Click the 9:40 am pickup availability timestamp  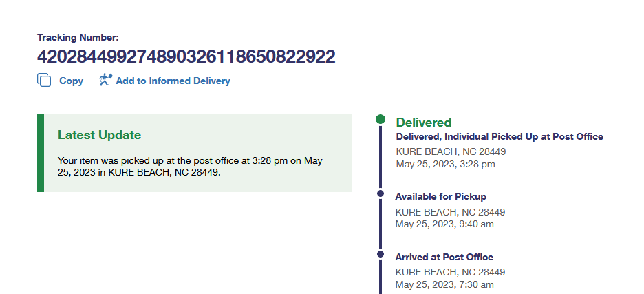[x=444, y=224]
